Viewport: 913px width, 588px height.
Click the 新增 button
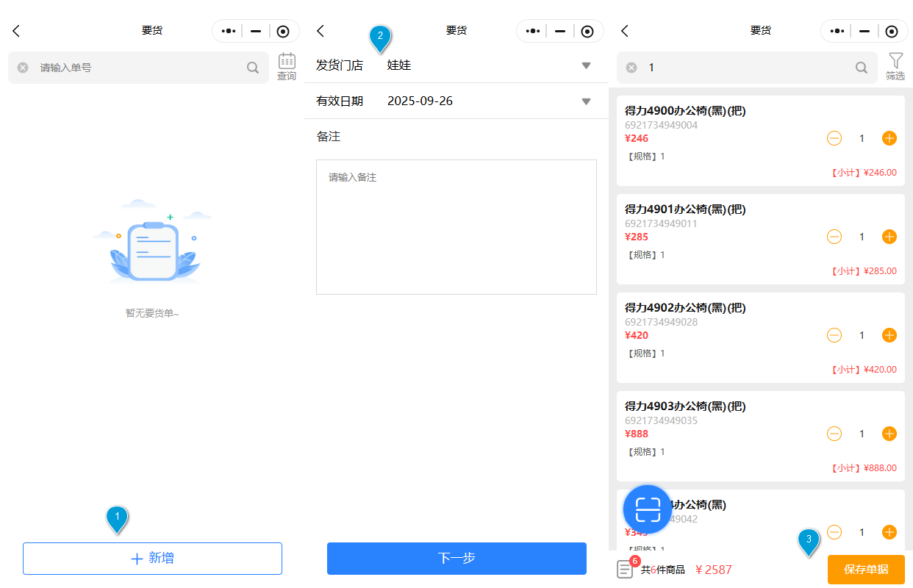[152, 559]
